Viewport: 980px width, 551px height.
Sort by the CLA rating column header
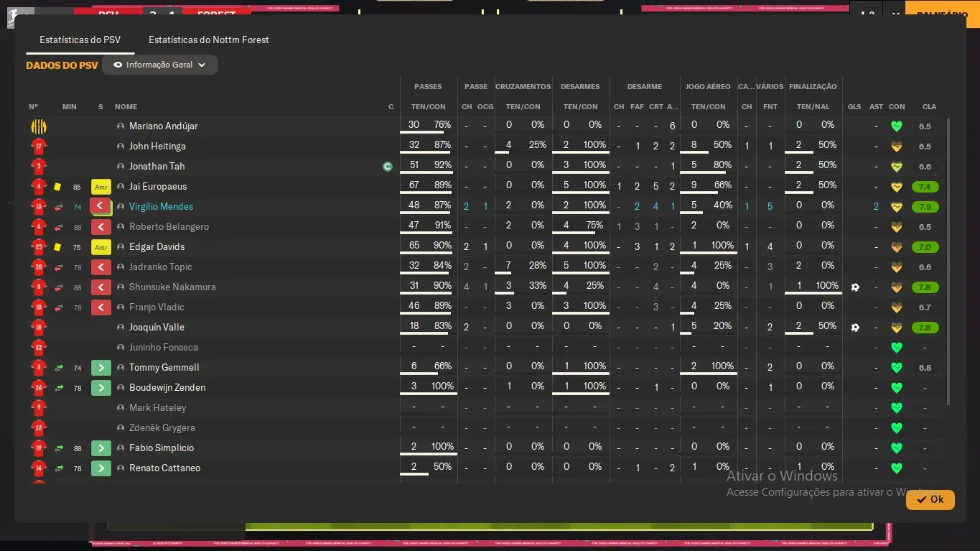929,107
